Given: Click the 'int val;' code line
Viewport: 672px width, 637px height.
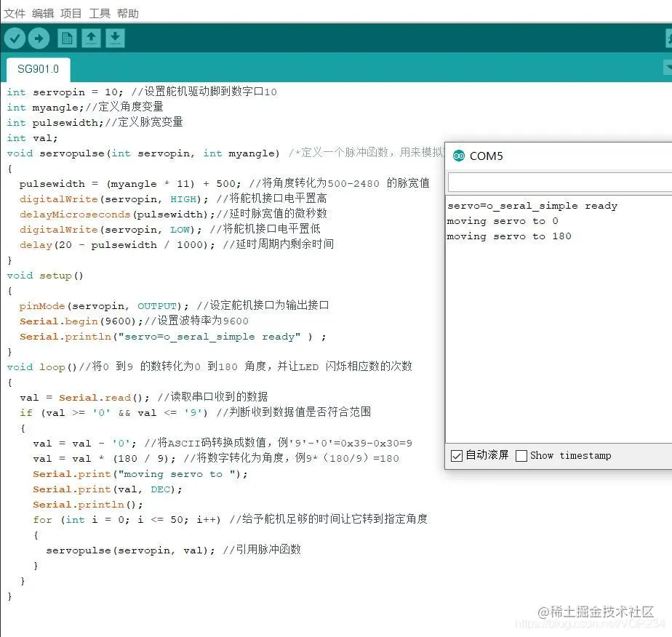Looking at the screenshot, I should pyautogui.click(x=32, y=138).
